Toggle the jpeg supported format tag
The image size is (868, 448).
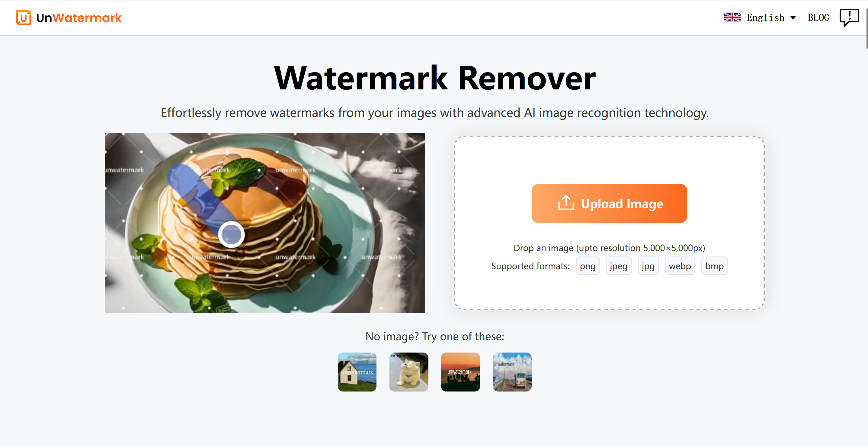pyautogui.click(x=618, y=266)
